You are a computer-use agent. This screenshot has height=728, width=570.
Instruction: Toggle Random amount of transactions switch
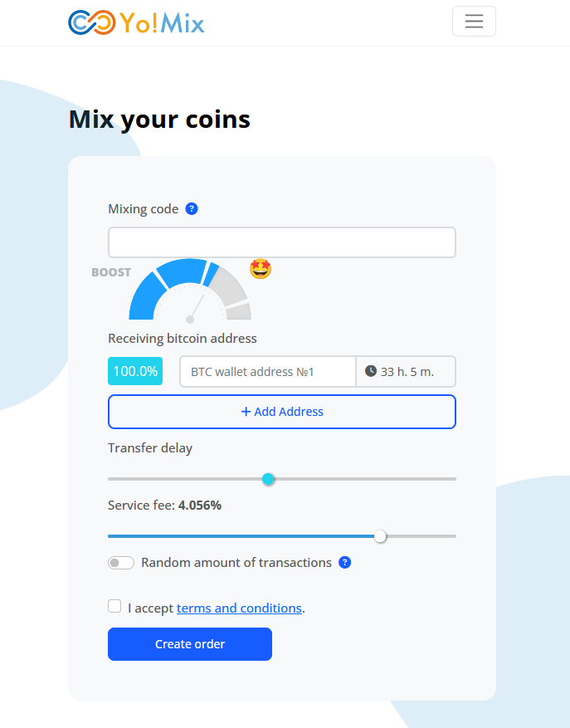120,563
